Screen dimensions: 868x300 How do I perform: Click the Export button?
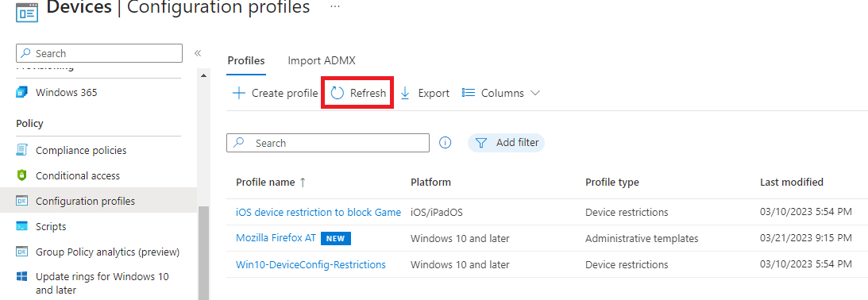(425, 93)
